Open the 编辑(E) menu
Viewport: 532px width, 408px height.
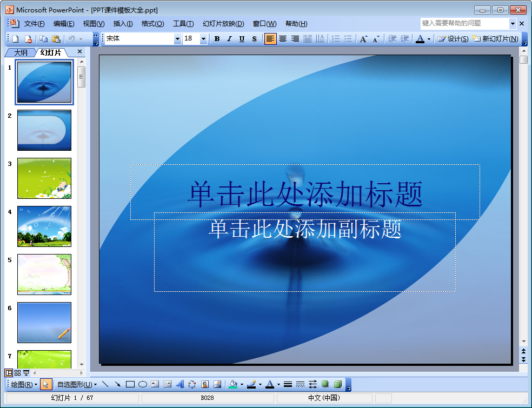pos(64,24)
